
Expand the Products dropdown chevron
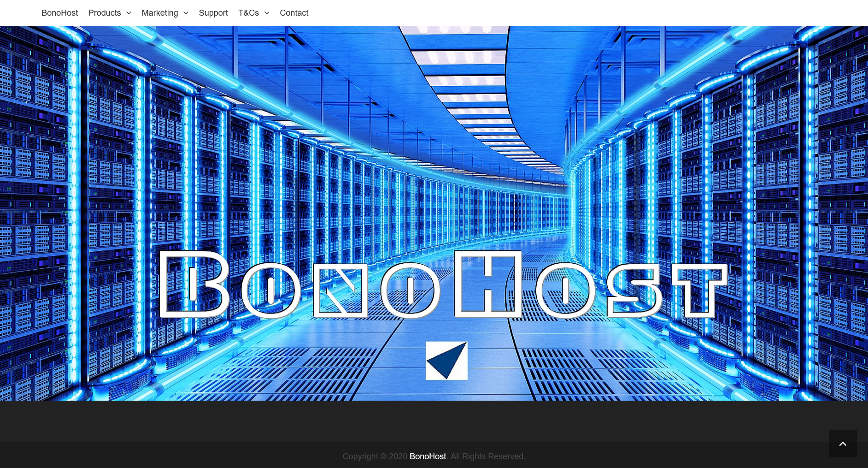coord(129,13)
